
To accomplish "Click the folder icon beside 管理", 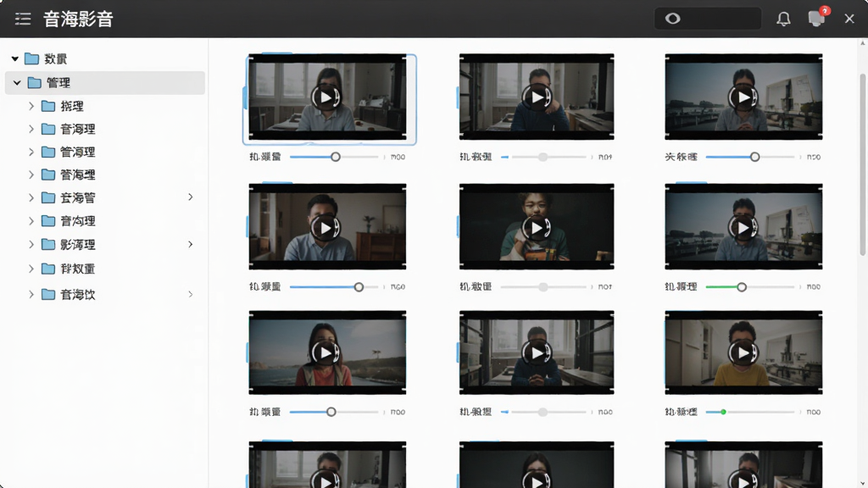I will pos(34,82).
